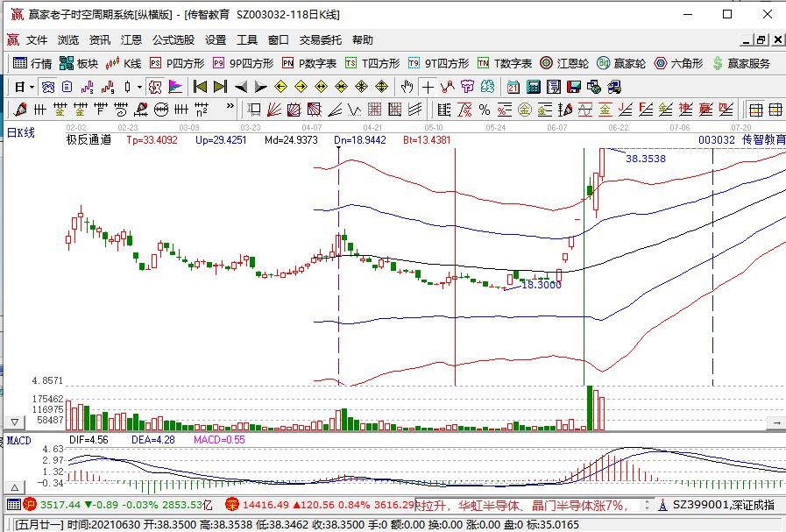
Task: Click the floppy disk save icon
Action: (573, 88)
